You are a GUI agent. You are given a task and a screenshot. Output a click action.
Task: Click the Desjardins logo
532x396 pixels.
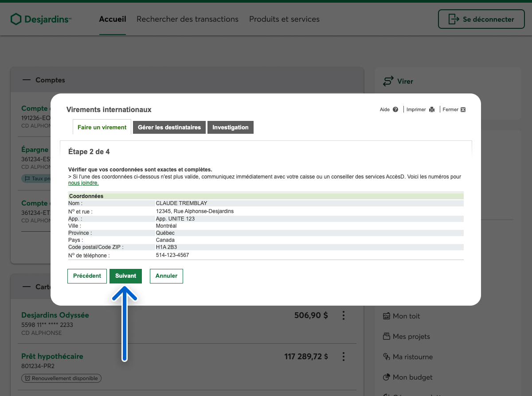pos(41,19)
